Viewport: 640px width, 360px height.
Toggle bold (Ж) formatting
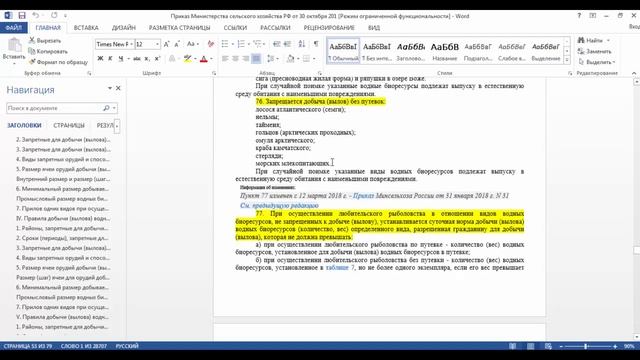[x=100, y=59]
